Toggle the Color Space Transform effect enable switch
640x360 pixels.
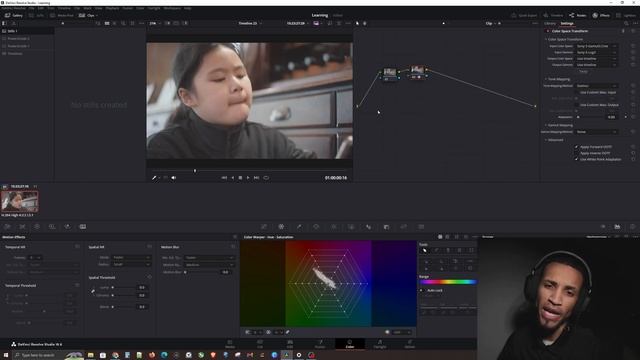coord(548,31)
